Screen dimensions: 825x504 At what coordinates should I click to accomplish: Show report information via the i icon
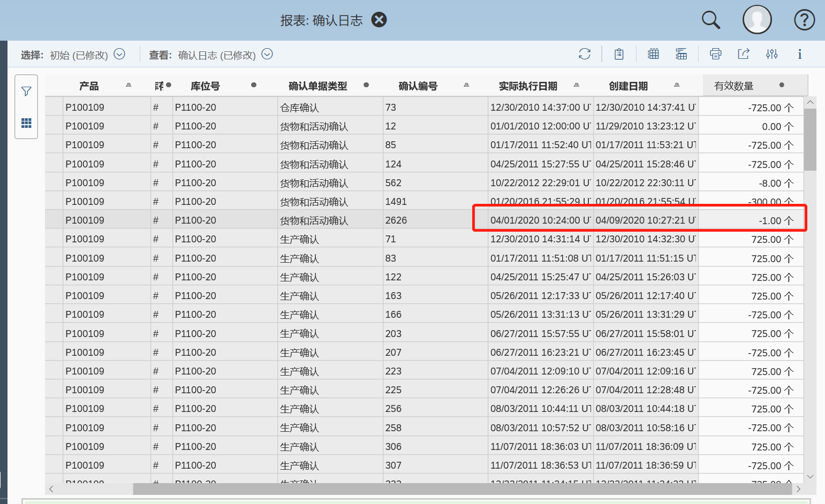800,54
